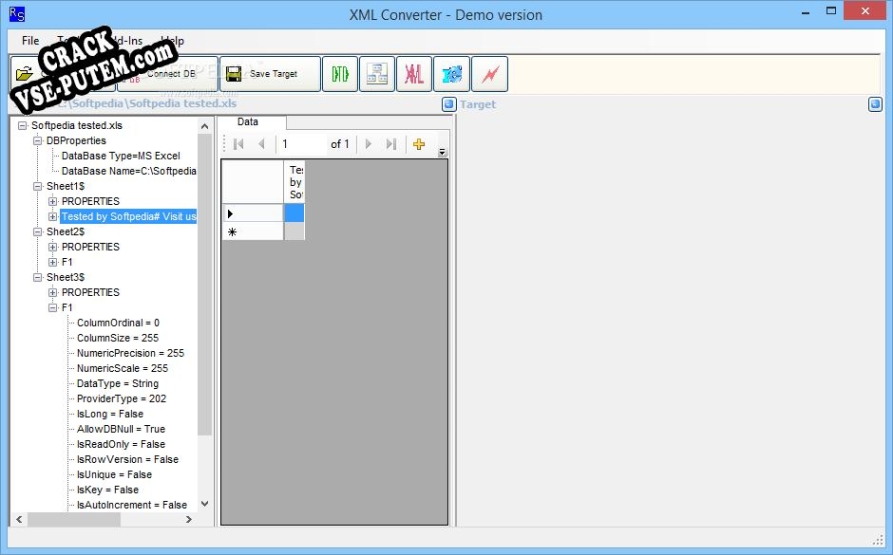Select 'IsAutoIncrement = False' property
The image size is (893, 555).
point(132,505)
